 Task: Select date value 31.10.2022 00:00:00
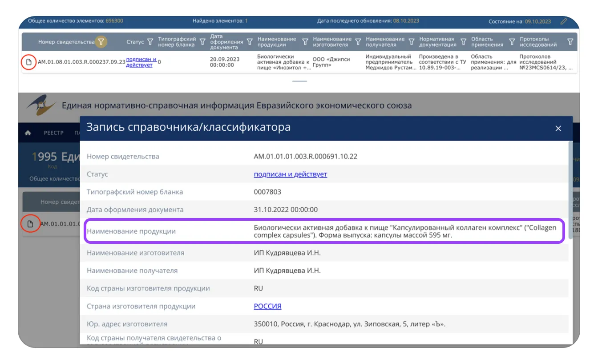286,210
